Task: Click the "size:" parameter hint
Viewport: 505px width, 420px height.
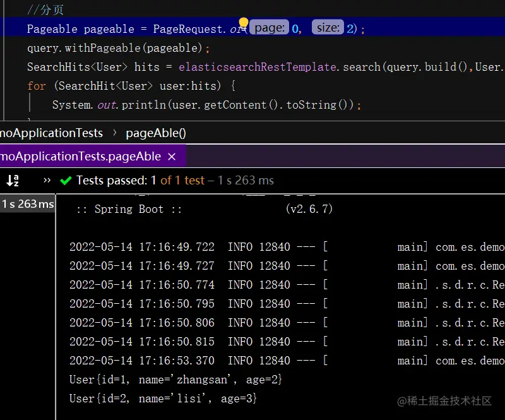Action: [x=328, y=28]
